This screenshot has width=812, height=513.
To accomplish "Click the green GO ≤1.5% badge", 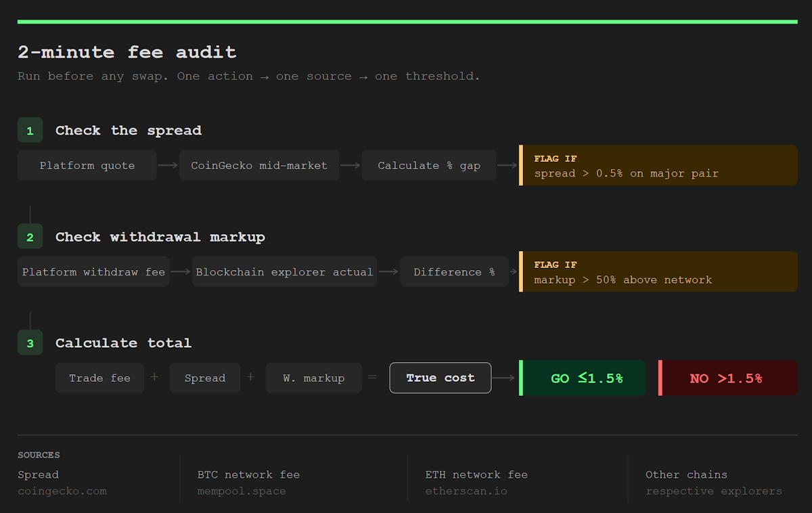I will click(x=582, y=378).
